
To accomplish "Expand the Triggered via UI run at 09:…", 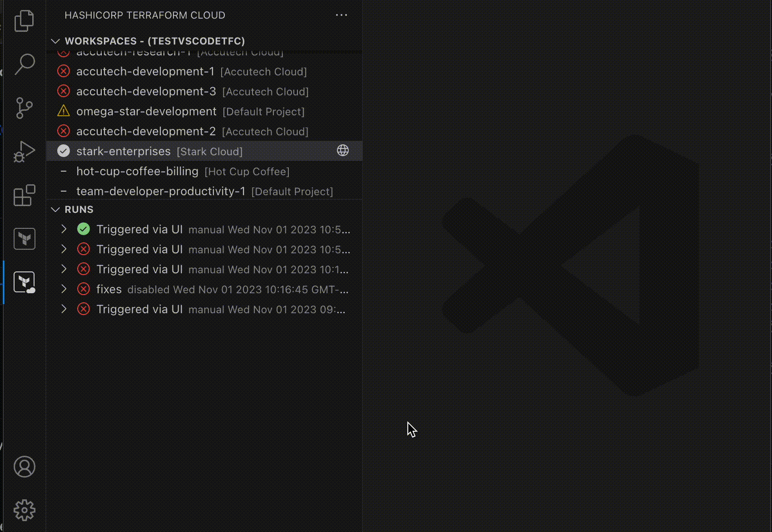I will (x=64, y=309).
